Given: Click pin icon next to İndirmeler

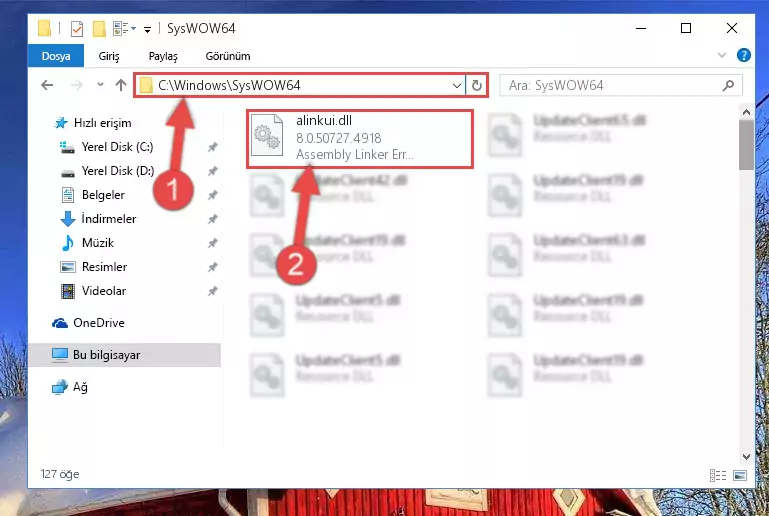Looking at the screenshot, I should pos(212,219).
